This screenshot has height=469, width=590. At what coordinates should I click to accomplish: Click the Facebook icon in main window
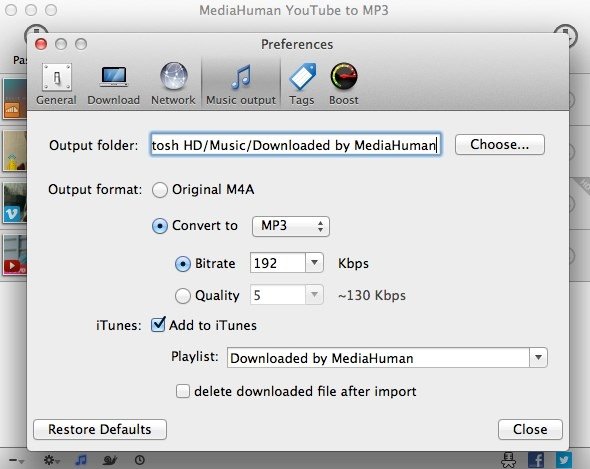536,460
